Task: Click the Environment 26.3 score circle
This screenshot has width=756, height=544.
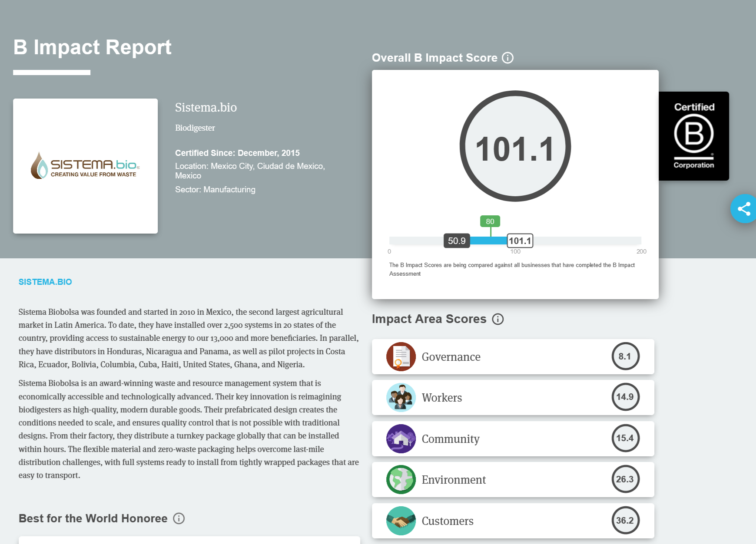Action: pyautogui.click(x=625, y=479)
